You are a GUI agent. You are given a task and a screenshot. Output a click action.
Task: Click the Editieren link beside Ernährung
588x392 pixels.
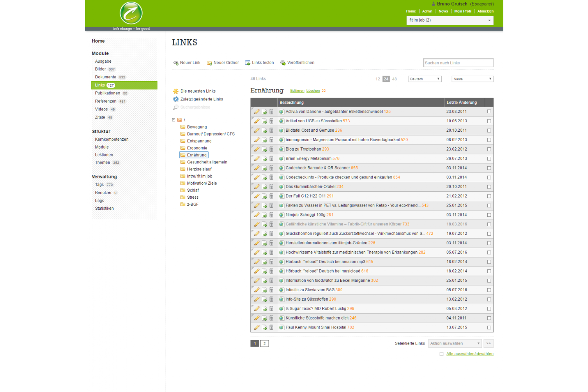point(297,91)
